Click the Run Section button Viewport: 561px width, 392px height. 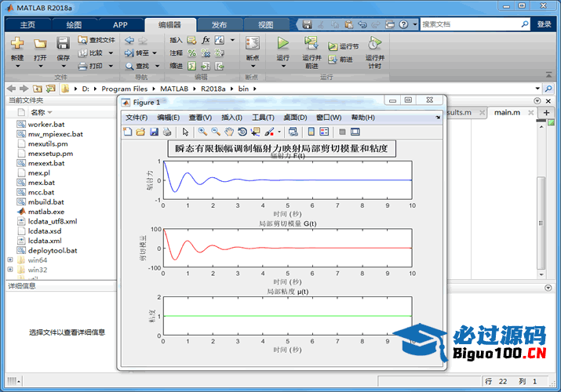343,46
